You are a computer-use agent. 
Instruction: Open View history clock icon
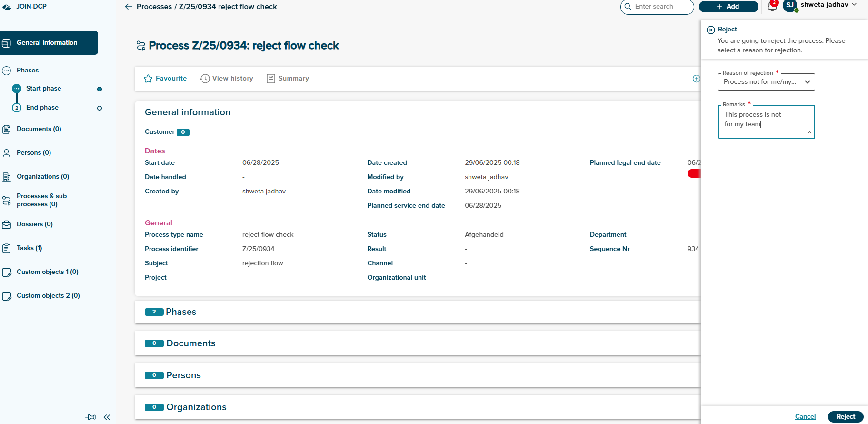205,79
